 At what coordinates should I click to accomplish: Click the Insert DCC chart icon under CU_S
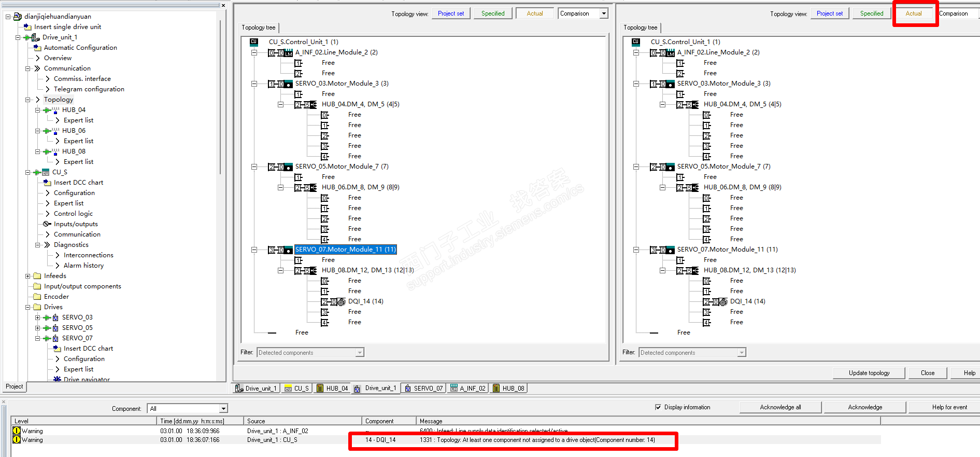tap(47, 183)
